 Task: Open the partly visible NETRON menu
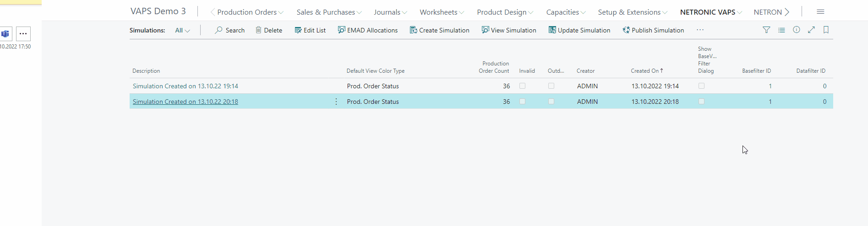pos(768,12)
